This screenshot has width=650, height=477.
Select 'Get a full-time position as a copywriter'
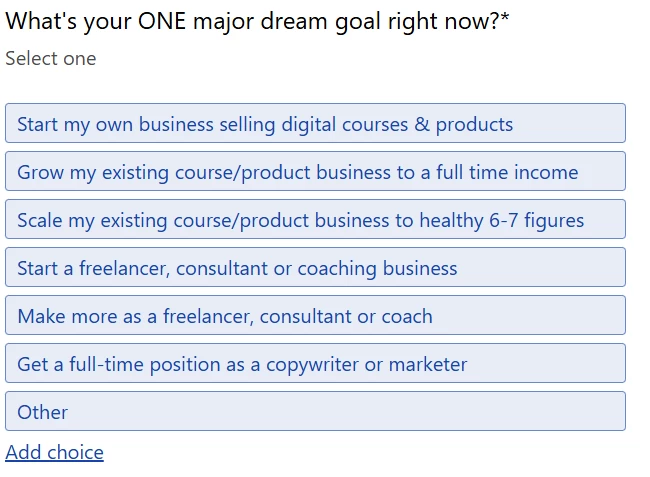coord(315,364)
